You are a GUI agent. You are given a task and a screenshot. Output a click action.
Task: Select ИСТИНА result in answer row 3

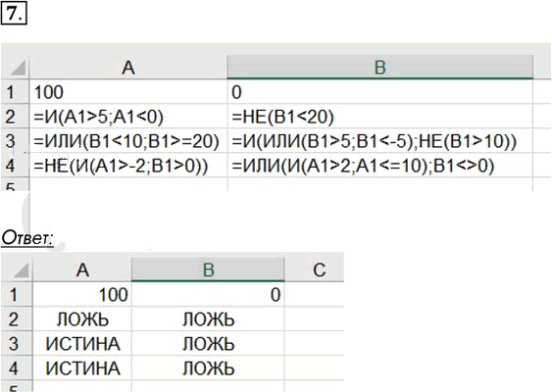pos(82,343)
